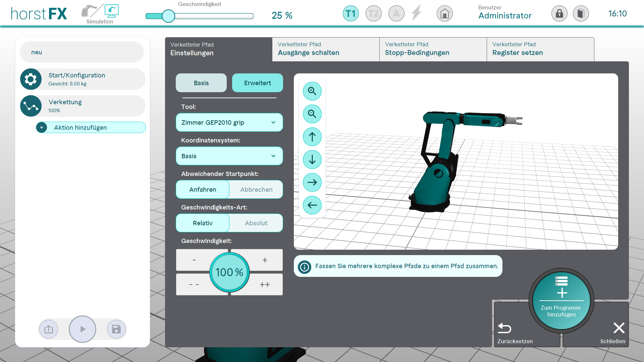The height and width of the screenshot is (362, 644).
Task: Click the export upload icon
Action: coord(49,329)
